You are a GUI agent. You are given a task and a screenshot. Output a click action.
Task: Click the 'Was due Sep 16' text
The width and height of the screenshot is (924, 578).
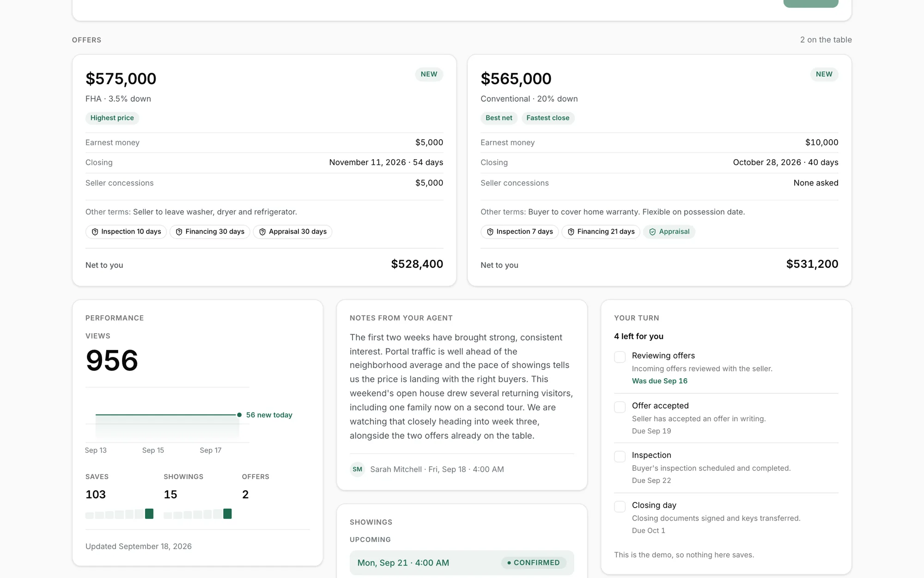pyautogui.click(x=660, y=381)
